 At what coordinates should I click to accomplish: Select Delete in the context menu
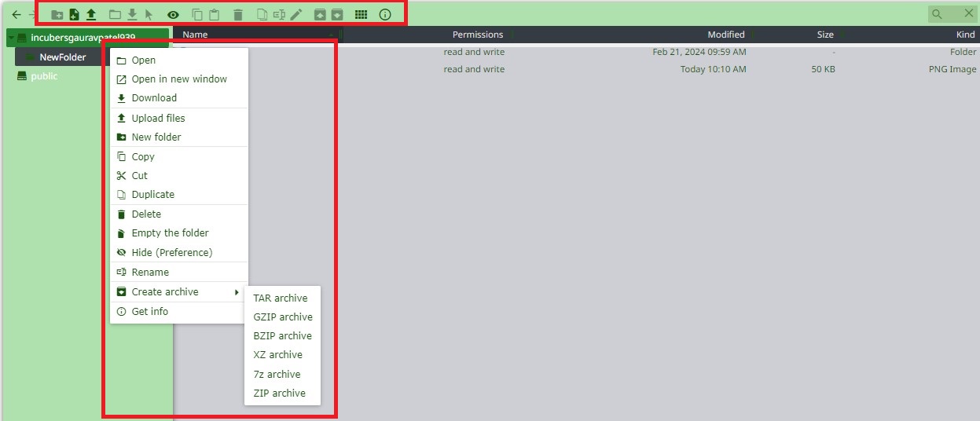(x=179, y=214)
